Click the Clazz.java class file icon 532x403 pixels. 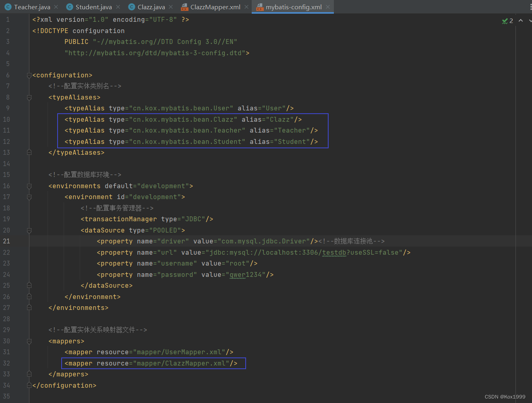tap(131, 7)
